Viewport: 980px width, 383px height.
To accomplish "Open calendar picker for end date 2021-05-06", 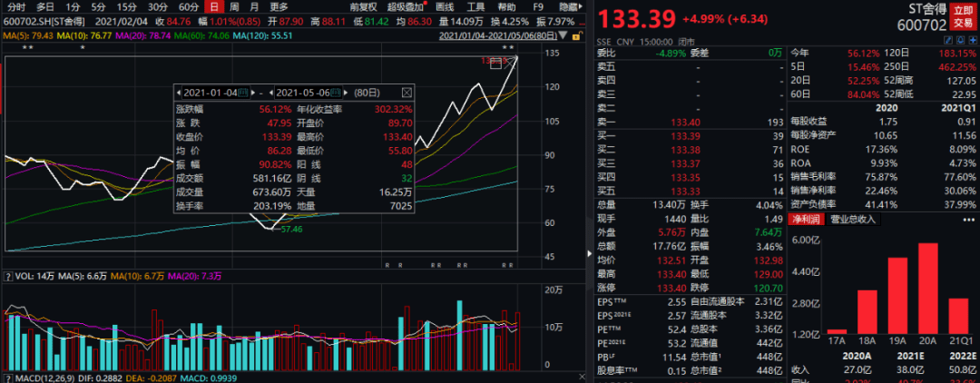I will [337, 93].
